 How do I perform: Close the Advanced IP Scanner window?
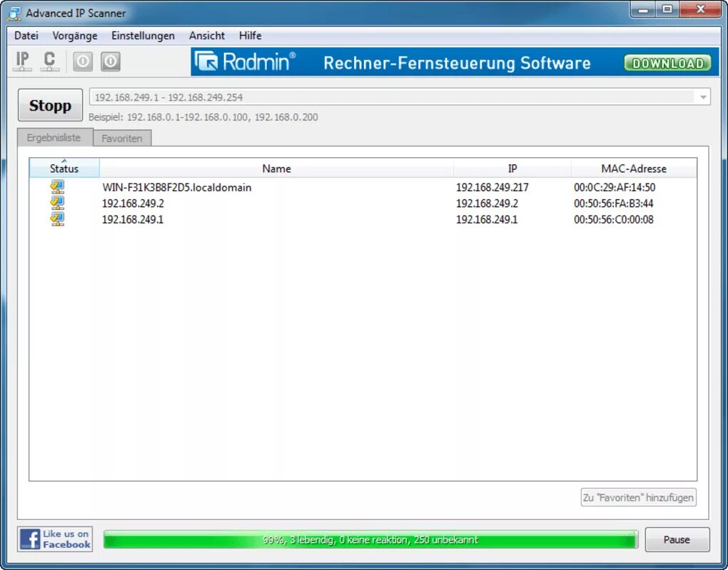pyautogui.click(x=700, y=9)
